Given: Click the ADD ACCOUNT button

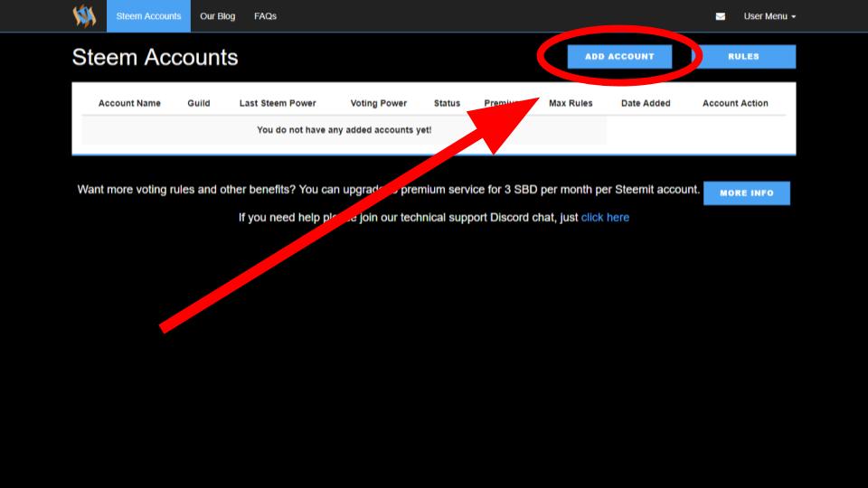Looking at the screenshot, I should pos(619,56).
